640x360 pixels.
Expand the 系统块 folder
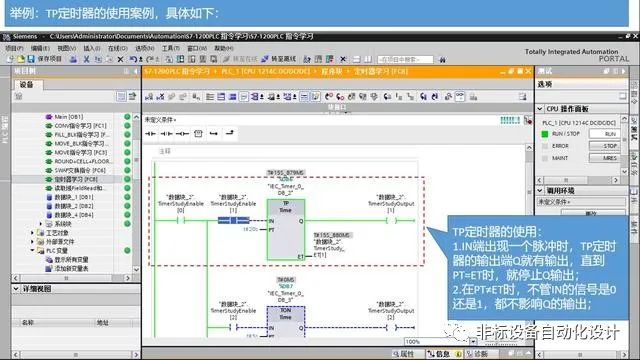pos(40,224)
